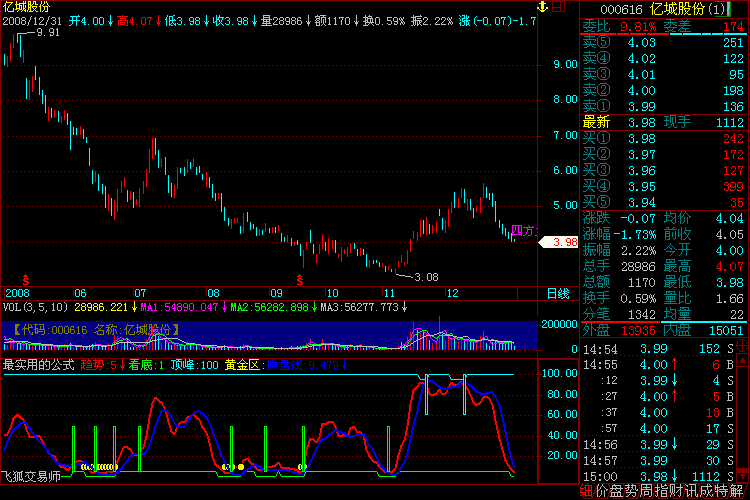Switch to the 指 tab
This screenshot has width=750, height=500.
(x=662, y=491)
